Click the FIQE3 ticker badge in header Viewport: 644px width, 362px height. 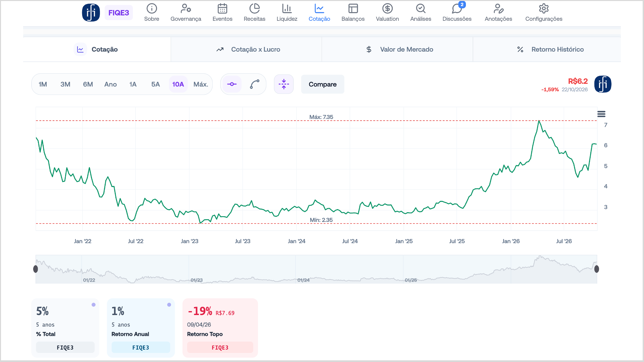click(119, 13)
